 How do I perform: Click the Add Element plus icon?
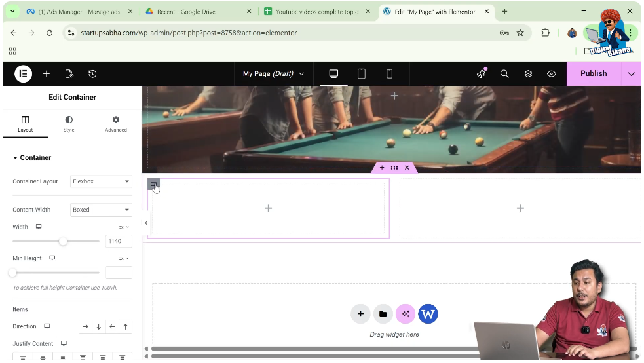click(x=47, y=74)
